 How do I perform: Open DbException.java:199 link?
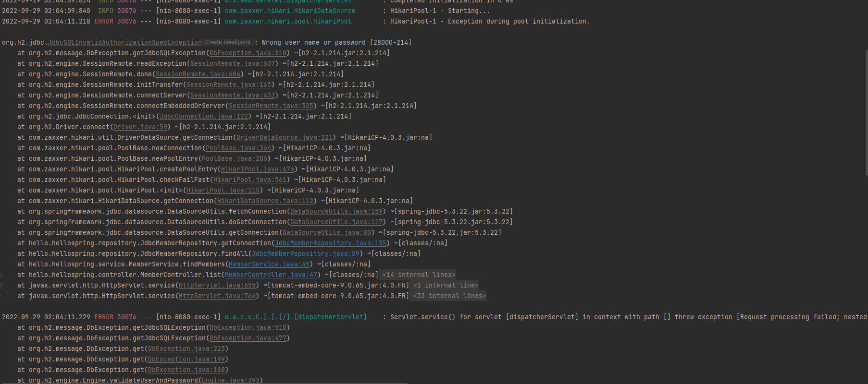click(186, 359)
